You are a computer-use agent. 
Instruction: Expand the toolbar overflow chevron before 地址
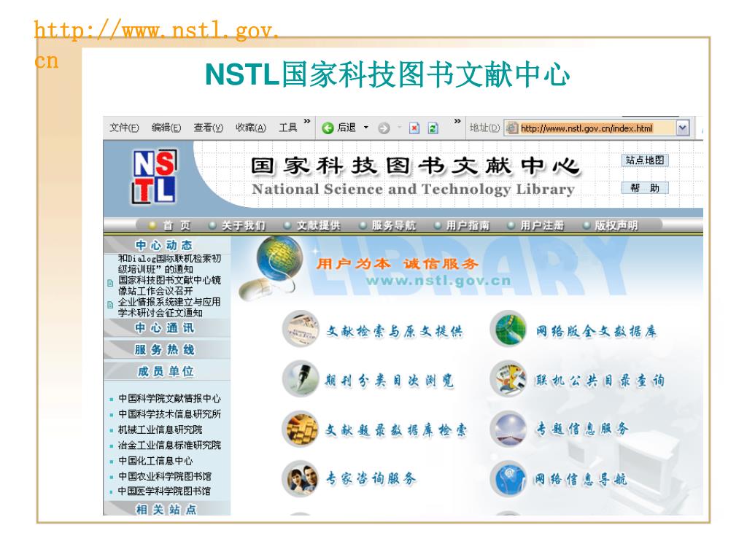(457, 122)
